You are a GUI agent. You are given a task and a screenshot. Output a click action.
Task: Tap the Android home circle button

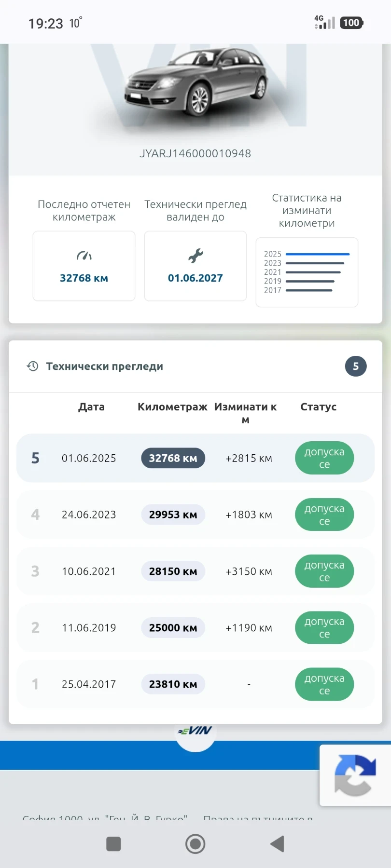point(195,844)
